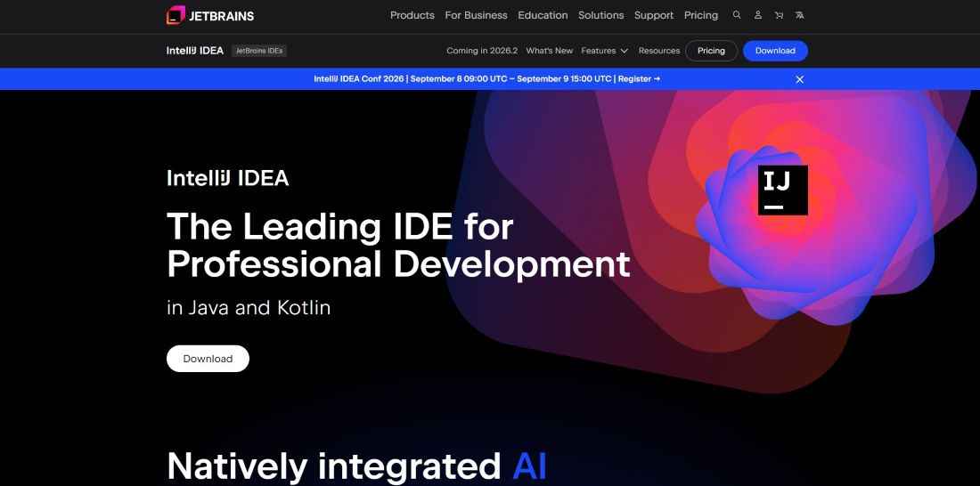This screenshot has height=486, width=980.
Task: Open the shopping cart icon
Action: pos(779,15)
